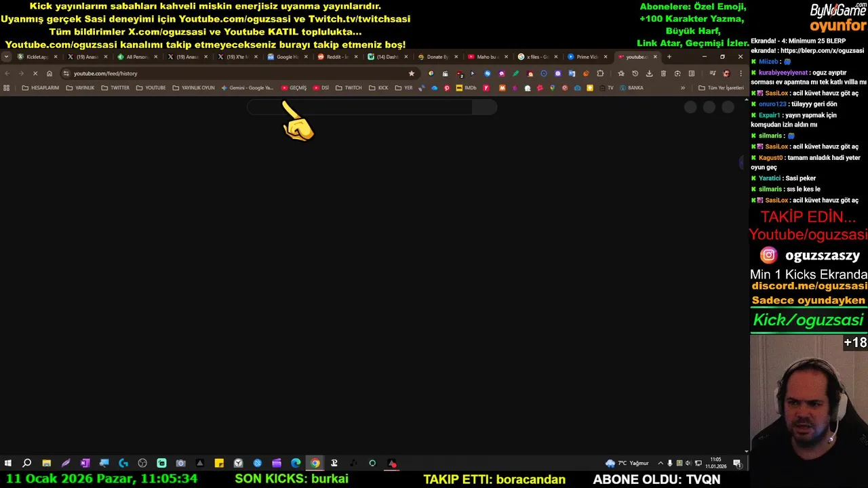The width and height of the screenshot is (868, 488).
Task: Expand YAYINLIK OYUN bookmark folder
Action: click(193, 87)
